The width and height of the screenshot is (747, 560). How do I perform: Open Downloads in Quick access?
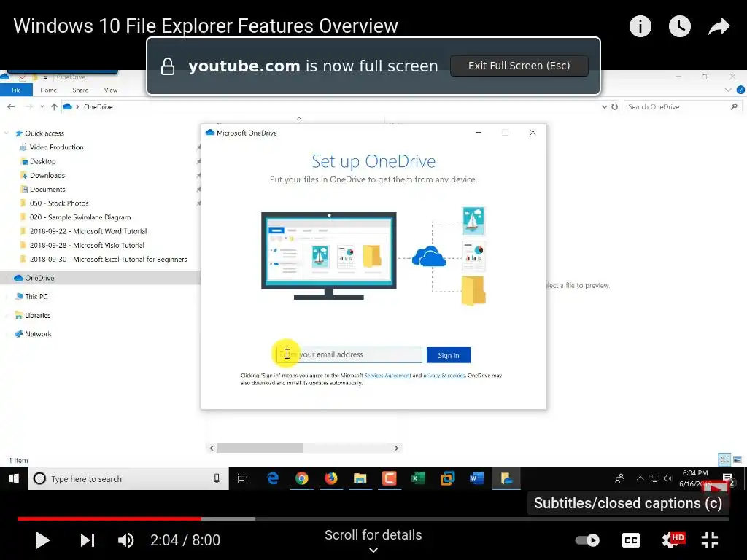pos(47,175)
